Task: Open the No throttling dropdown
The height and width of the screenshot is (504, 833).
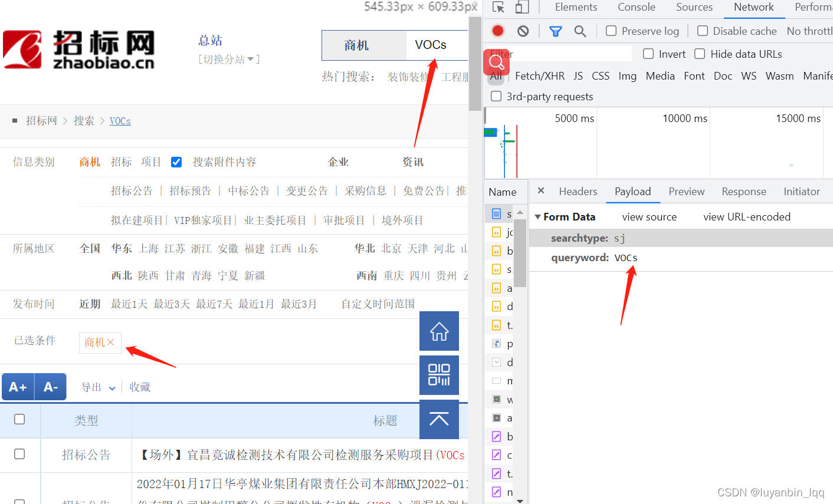Action: point(809,31)
